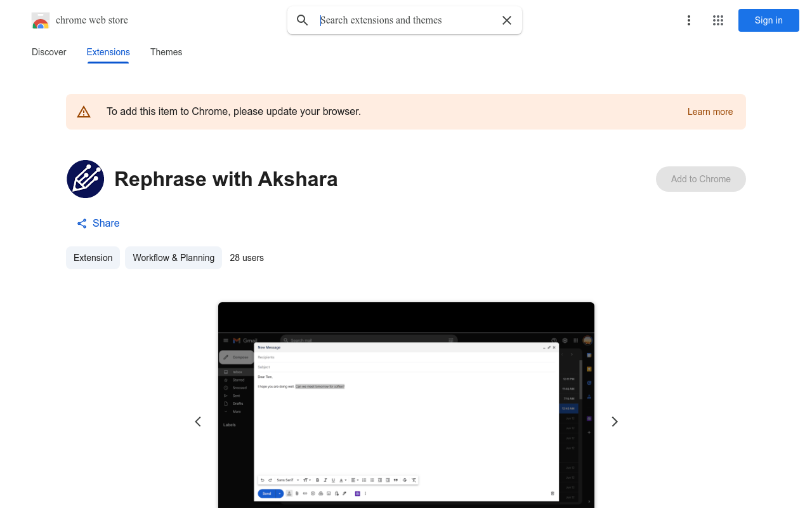The height and width of the screenshot is (508, 812).
Task: Click the Rephrase with Akshara logo
Action: point(86,179)
